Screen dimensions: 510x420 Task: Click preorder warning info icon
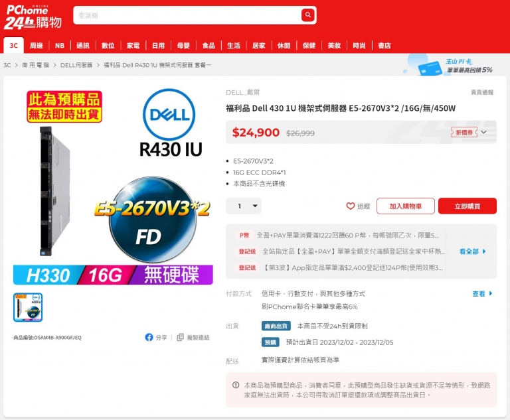click(236, 385)
